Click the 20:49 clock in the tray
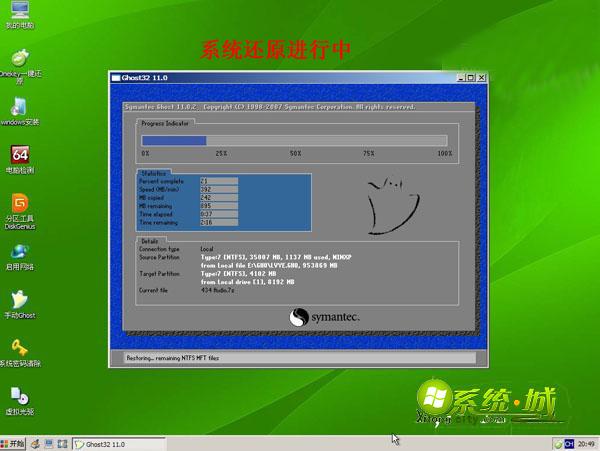This screenshot has height=451, width=600. pos(586,444)
